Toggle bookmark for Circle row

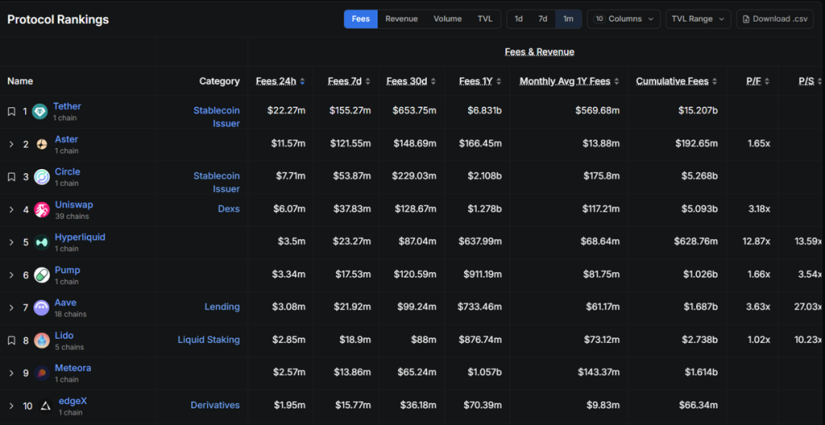point(12,177)
